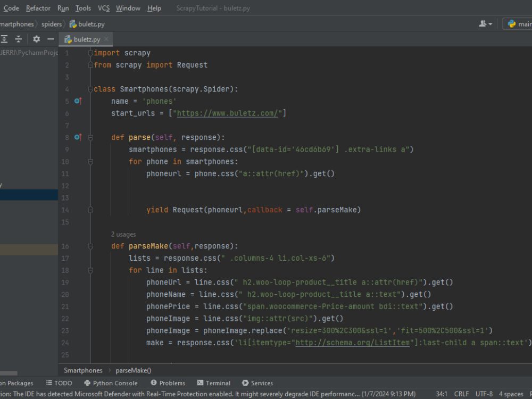Click the override gutter icon on line 8
The image size is (532, 399).
78,137
